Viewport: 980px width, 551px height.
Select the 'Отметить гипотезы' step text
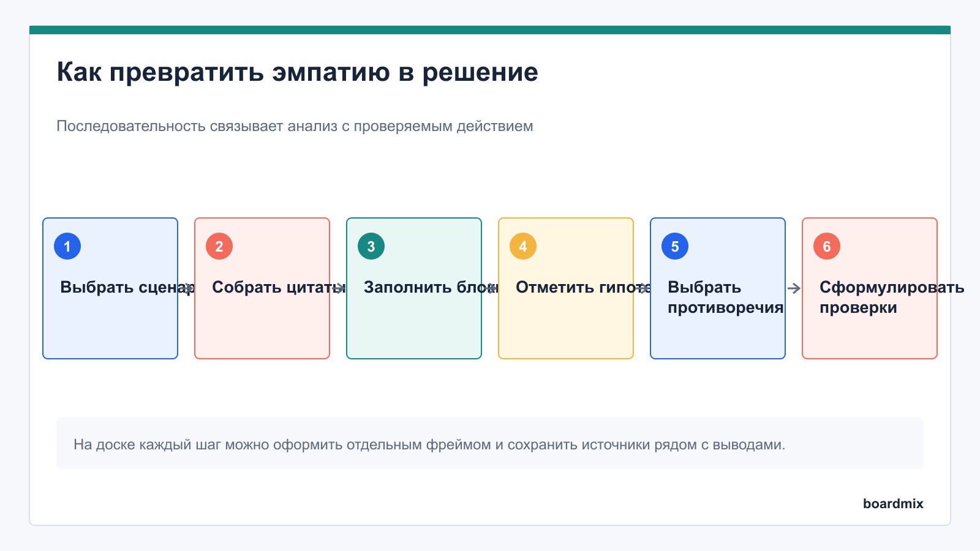(583, 287)
